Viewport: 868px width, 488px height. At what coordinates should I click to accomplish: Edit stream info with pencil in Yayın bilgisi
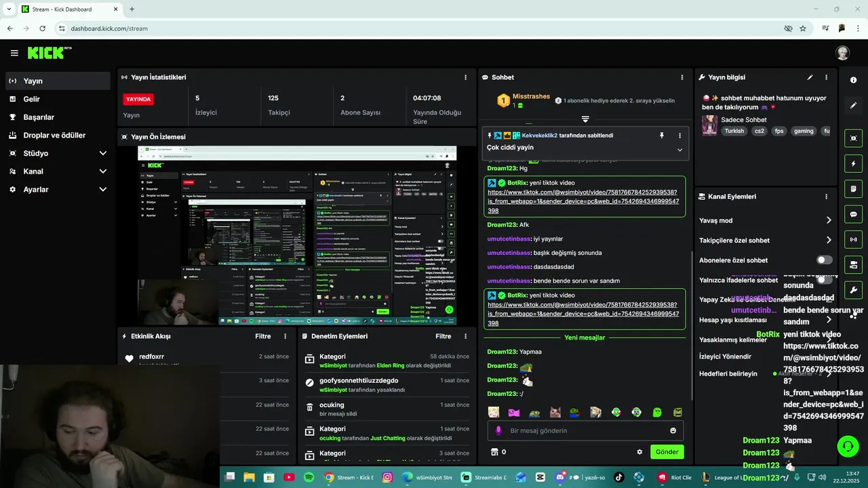coord(810,77)
